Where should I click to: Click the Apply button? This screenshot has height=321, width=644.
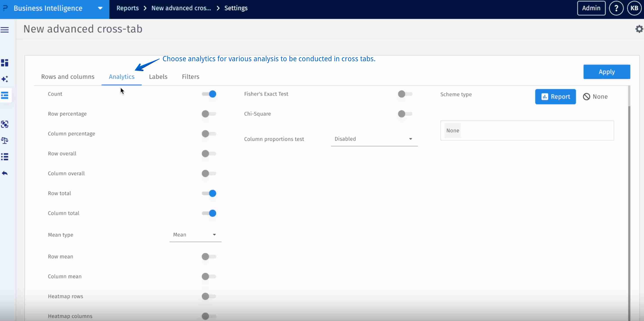pyautogui.click(x=606, y=72)
